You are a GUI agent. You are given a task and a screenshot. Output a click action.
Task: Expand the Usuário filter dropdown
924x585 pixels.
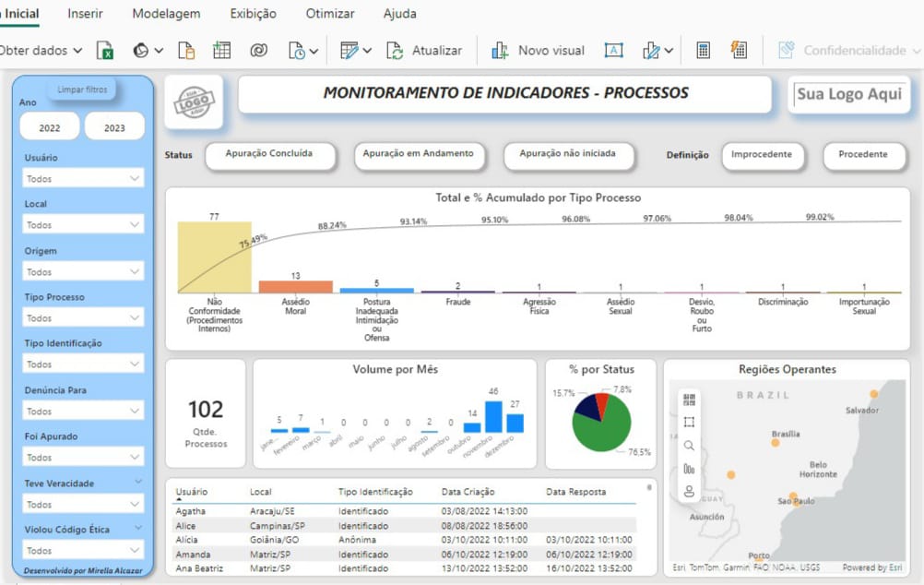(x=82, y=178)
